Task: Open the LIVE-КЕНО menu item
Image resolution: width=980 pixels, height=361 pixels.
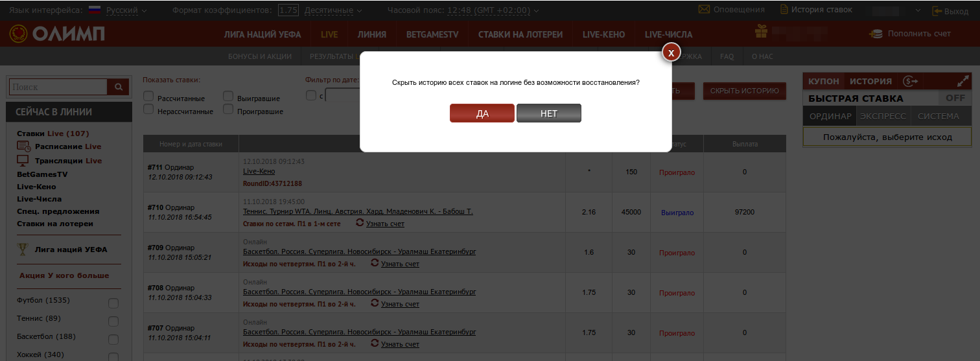Action: click(603, 34)
